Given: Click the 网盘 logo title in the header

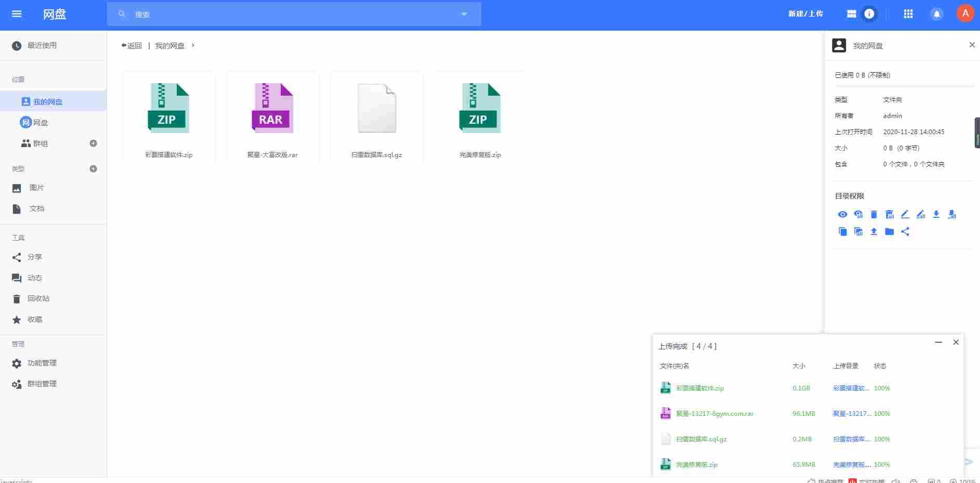Looking at the screenshot, I should click(x=55, y=14).
